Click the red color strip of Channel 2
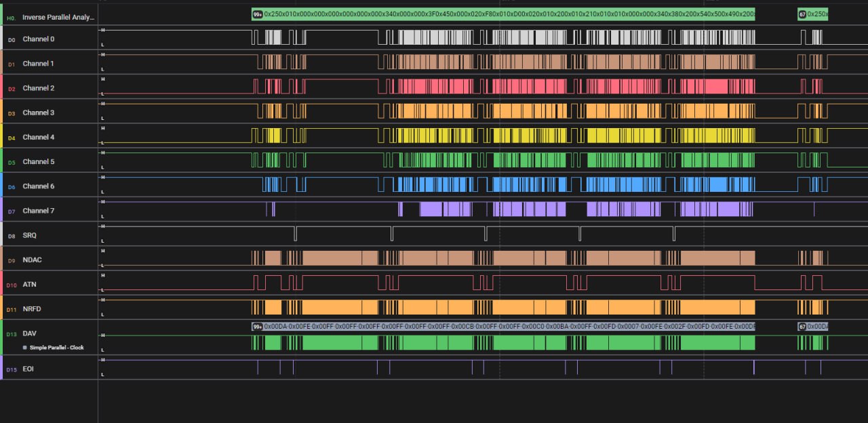868x423 pixels. pyautogui.click(x=1, y=88)
